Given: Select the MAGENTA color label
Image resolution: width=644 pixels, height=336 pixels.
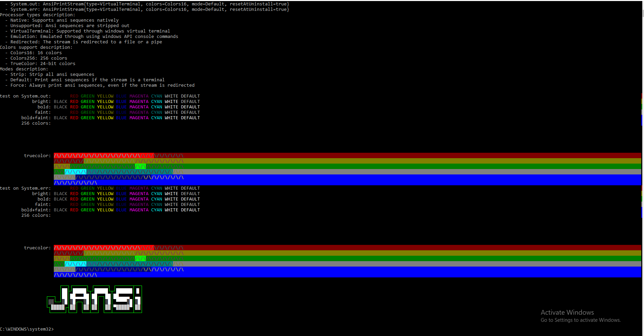Looking at the screenshot, I should (x=139, y=101).
